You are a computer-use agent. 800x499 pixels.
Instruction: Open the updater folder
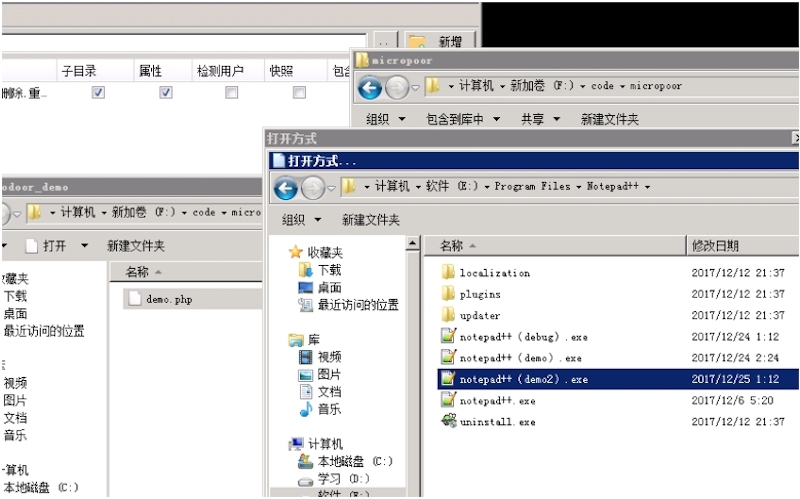(x=448, y=315)
